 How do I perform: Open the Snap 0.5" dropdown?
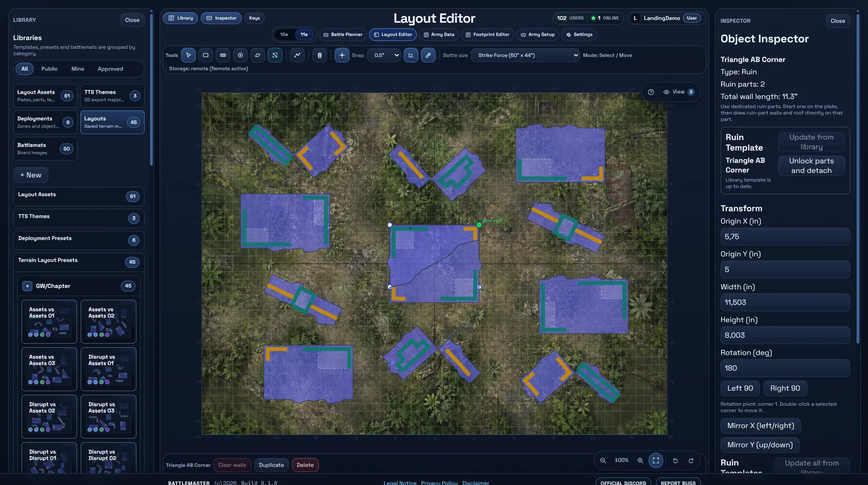(384, 55)
